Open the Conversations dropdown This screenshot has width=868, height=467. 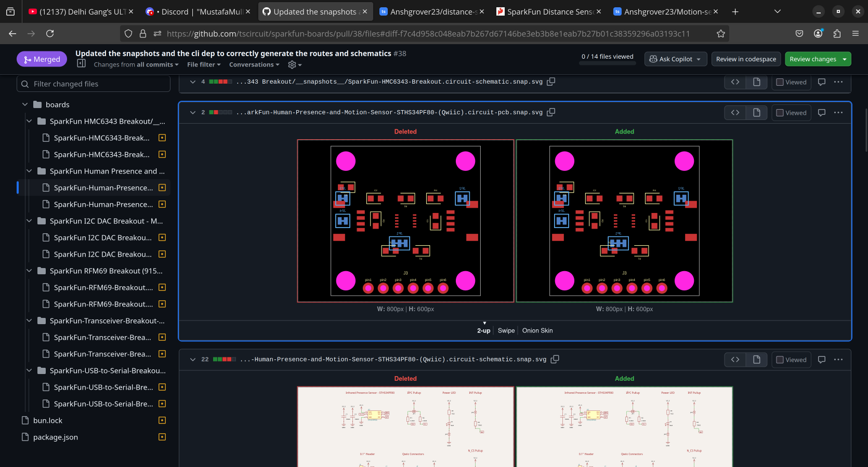(x=254, y=64)
